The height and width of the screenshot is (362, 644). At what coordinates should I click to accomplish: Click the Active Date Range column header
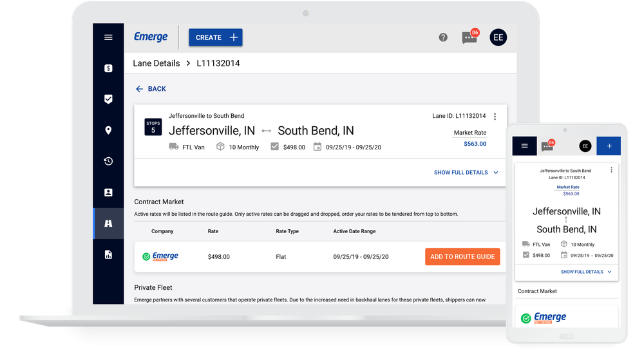point(354,231)
